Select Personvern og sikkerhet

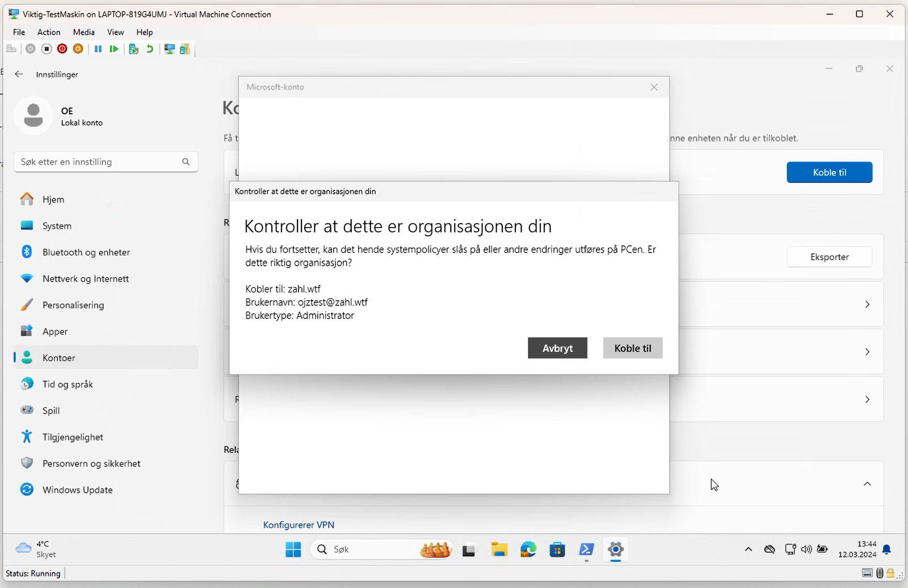(x=106, y=463)
